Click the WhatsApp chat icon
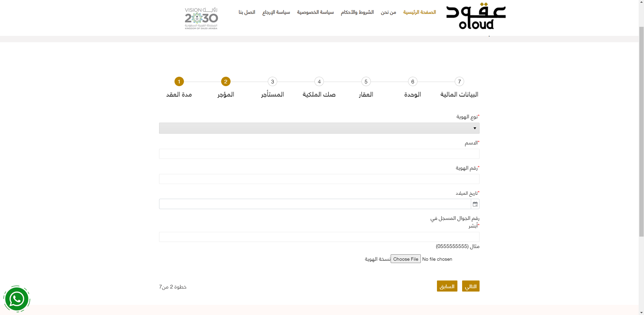The image size is (644, 315). click(x=17, y=299)
